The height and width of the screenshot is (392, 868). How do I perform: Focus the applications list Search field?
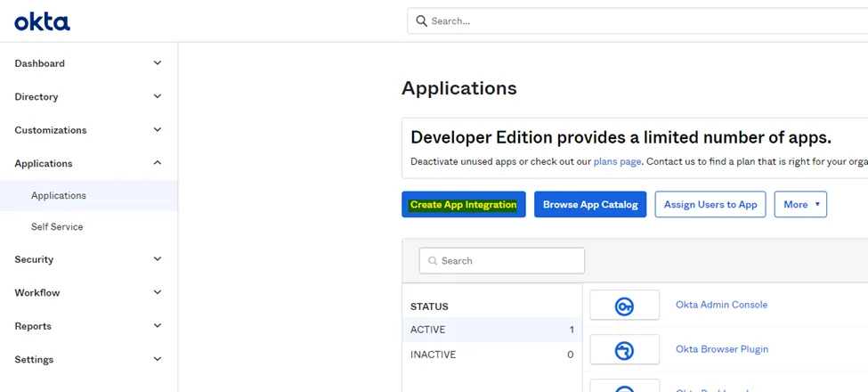click(x=501, y=261)
